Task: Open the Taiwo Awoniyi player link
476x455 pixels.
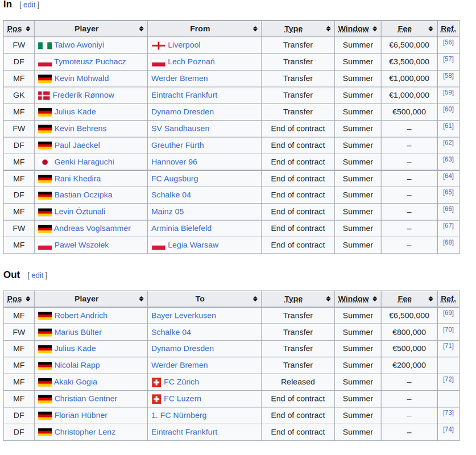Action: pyautogui.click(x=79, y=45)
